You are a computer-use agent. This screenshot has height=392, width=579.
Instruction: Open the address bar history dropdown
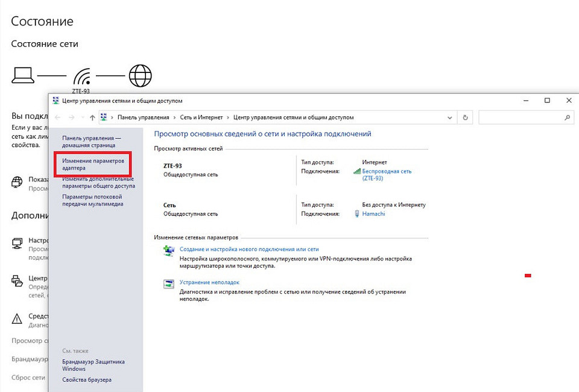(451, 118)
